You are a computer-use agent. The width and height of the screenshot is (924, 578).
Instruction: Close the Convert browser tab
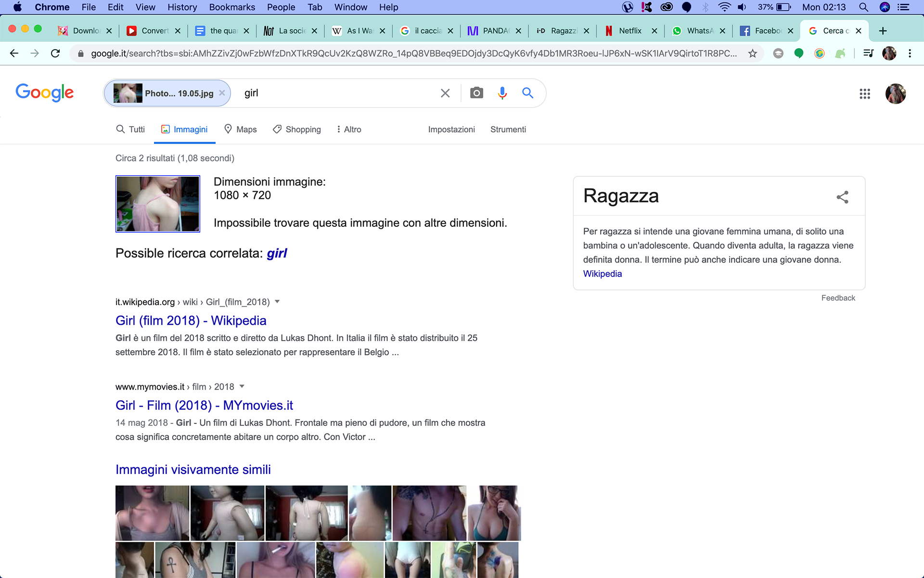[178, 31]
